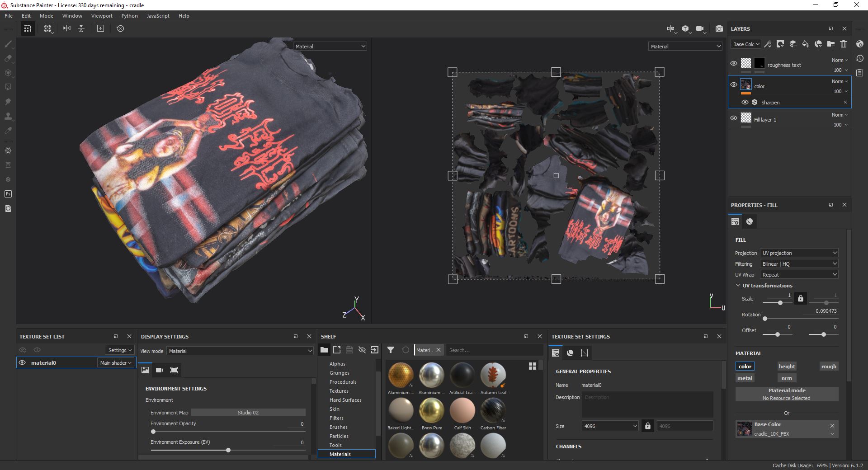Click the camera screenshot icon
This screenshot has width=868, height=470.
pyautogui.click(x=719, y=28)
